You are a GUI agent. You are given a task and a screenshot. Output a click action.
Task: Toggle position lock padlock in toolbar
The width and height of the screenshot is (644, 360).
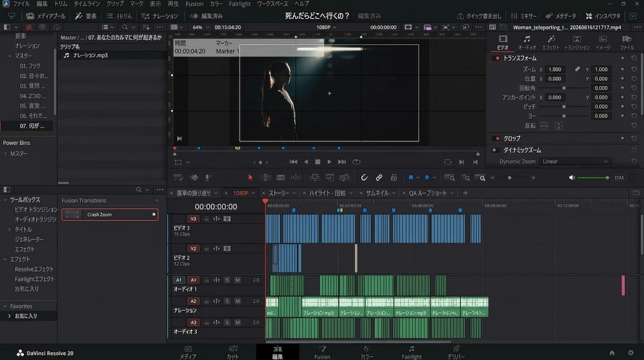(394, 177)
